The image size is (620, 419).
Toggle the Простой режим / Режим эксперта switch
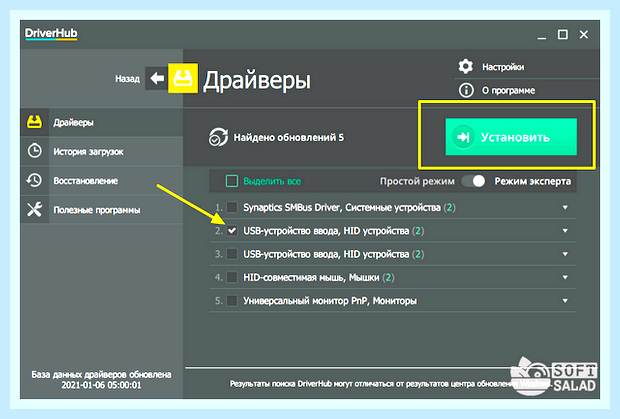(474, 181)
